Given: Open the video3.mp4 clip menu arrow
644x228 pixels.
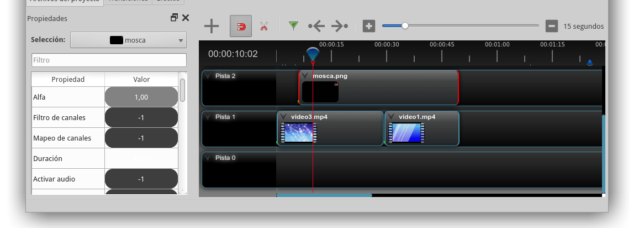Looking at the screenshot, I should pos(283,117).
